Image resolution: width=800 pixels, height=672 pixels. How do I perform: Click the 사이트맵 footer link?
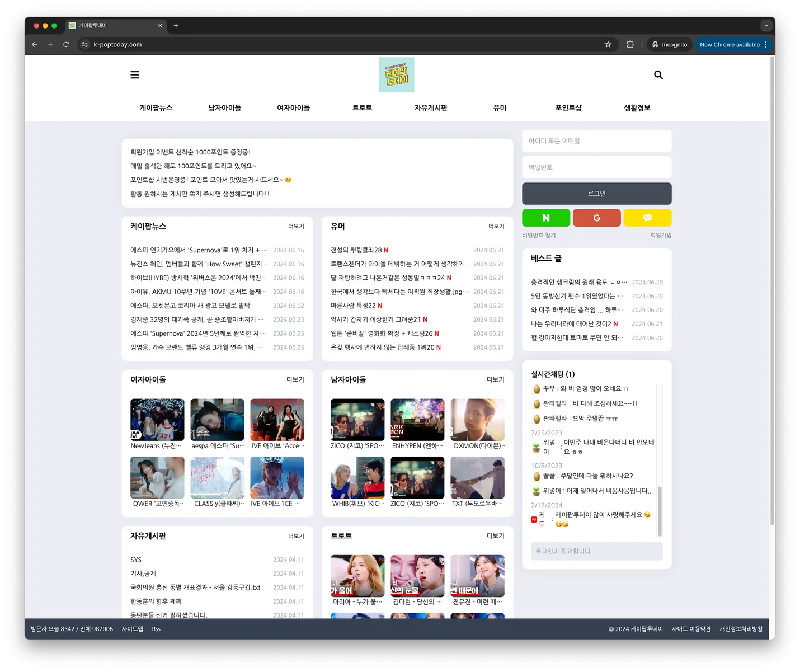(133, 629)
